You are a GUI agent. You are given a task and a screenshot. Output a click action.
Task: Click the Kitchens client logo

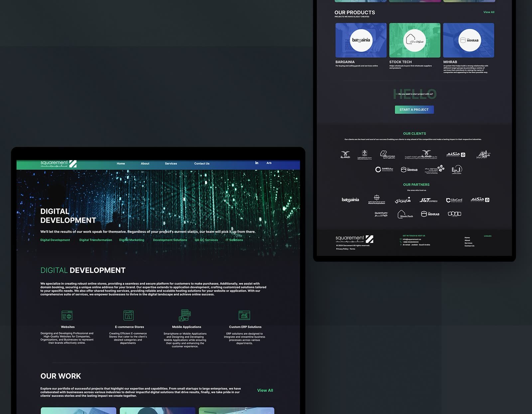point(388,154)
